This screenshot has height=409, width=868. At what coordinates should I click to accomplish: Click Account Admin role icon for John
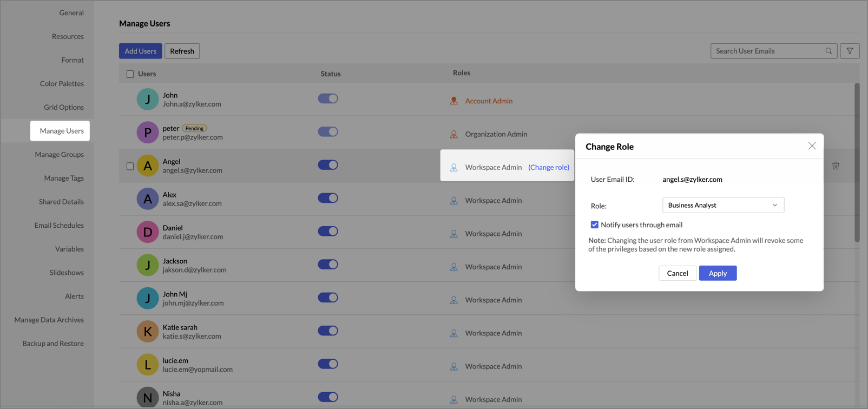click(454, 101)
